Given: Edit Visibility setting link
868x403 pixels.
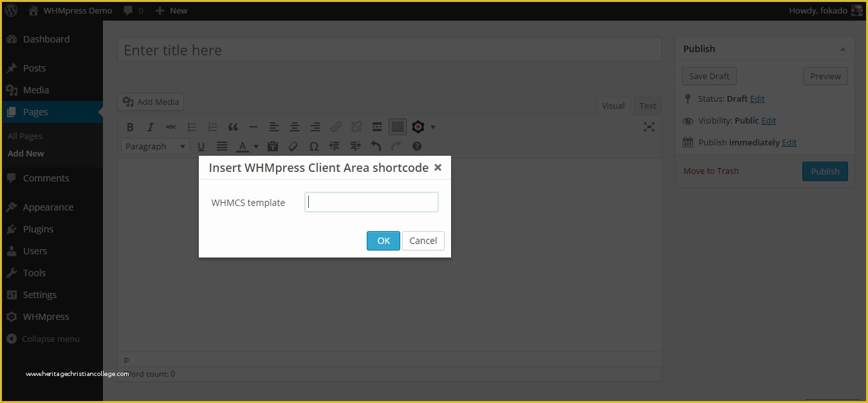Looking at the screenshot, I should [x=769, y=120].
